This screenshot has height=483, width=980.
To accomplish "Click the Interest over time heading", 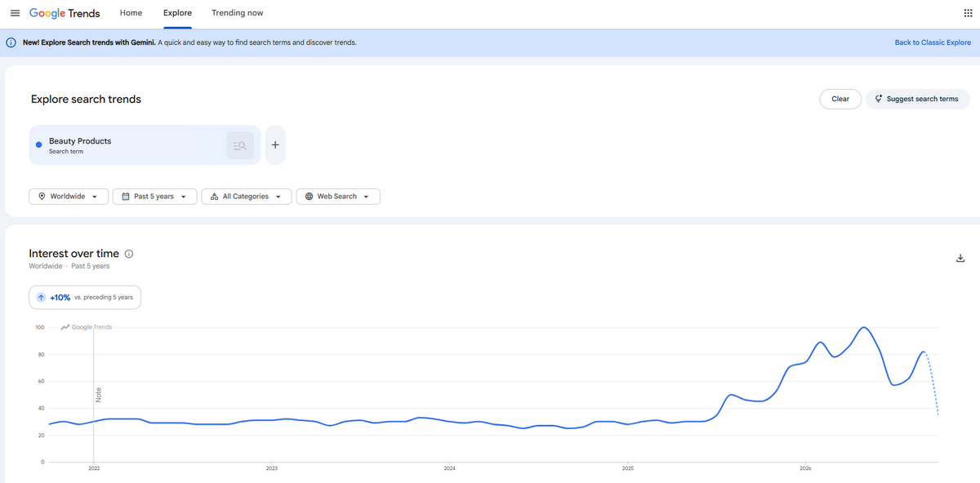I will pyautogui.click(x=74, y=254).
